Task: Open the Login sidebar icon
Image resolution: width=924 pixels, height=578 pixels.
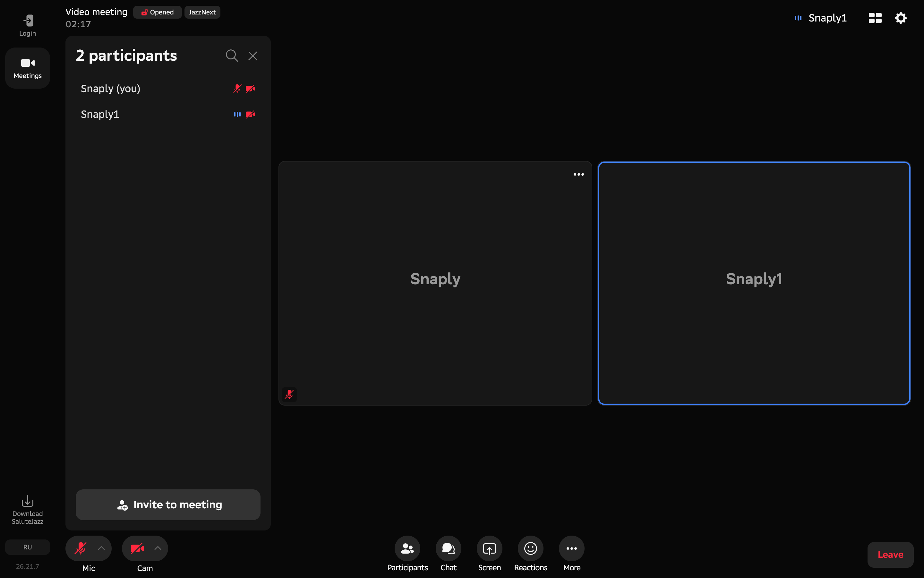Action: tap(28, 25)
